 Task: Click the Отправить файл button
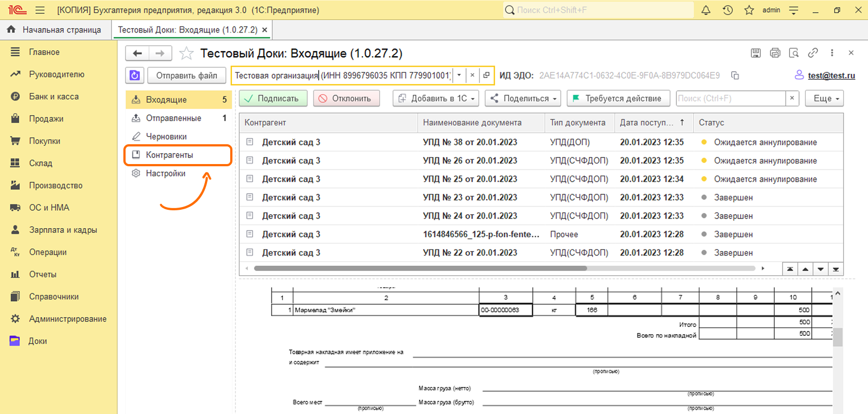coord(187,75)
